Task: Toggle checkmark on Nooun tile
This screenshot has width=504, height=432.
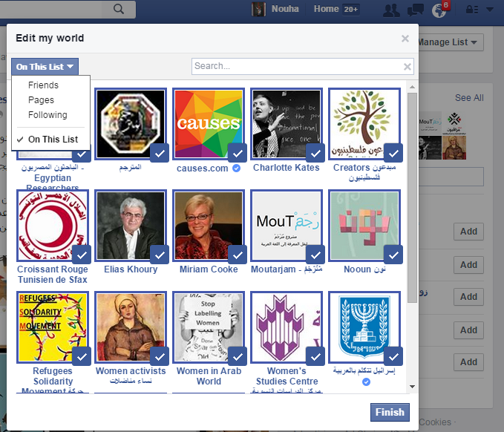Action: coord(393,255)
